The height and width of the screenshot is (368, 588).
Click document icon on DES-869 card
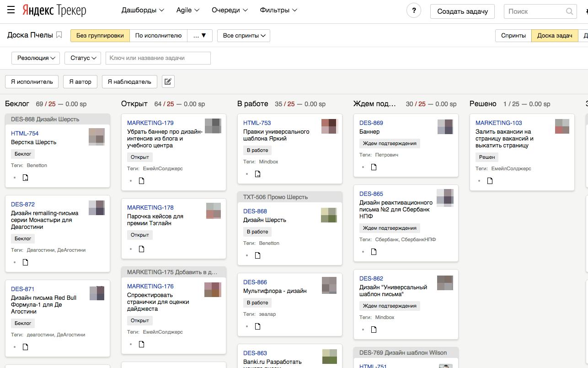374,167
